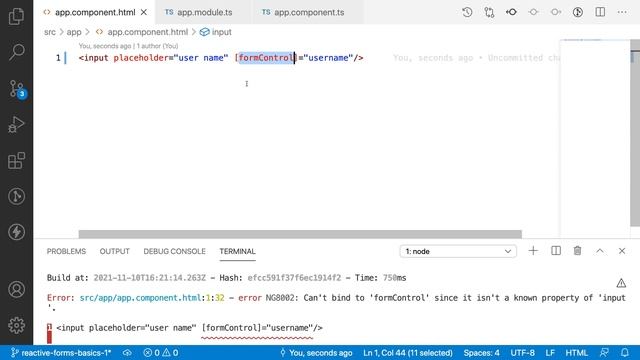
Task: Maximize the panel with chevron up
Action: point(600,251)
